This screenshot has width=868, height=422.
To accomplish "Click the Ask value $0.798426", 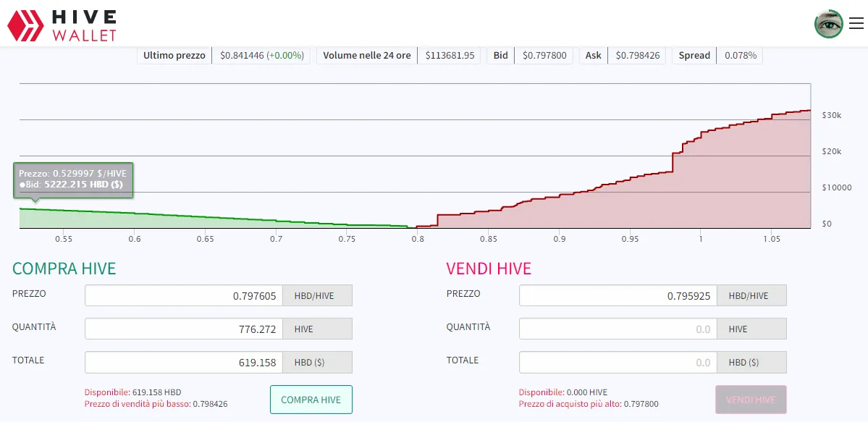I will (638, 56).
